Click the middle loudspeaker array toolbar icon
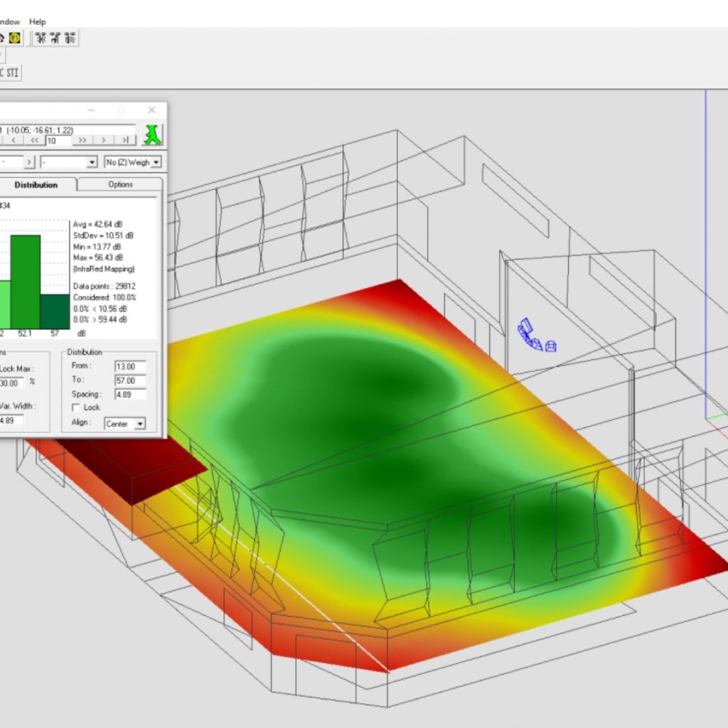The width and height of the screenshot is (728, 728). click(x=55, y=38)
